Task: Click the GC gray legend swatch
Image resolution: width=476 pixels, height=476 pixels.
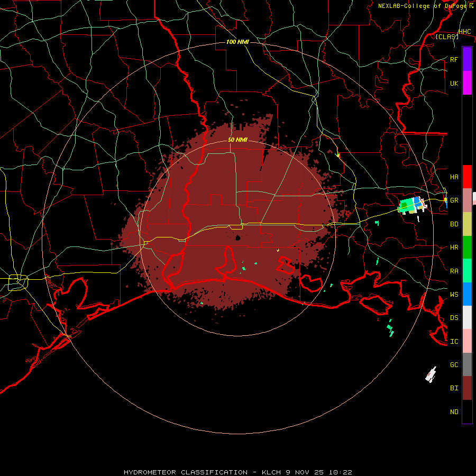Action: [467, 364]
